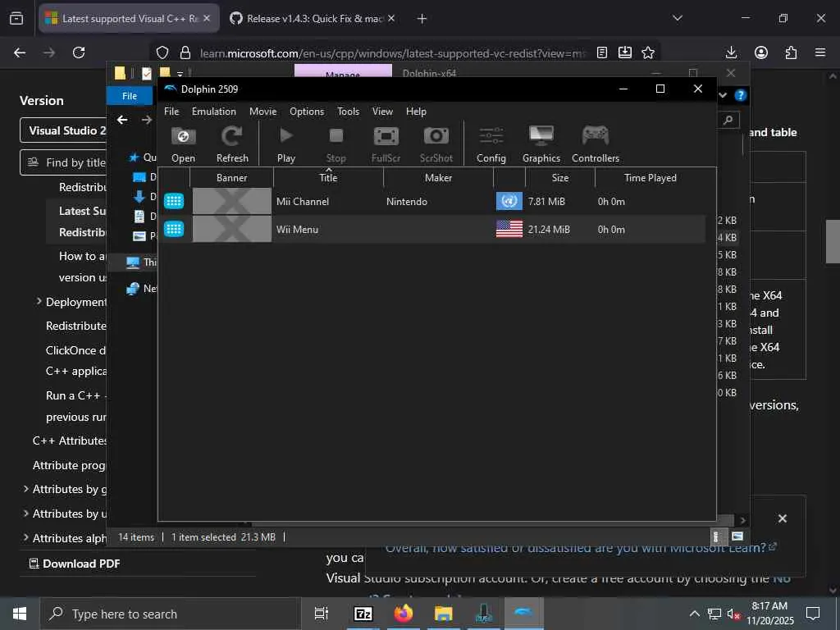Open the Firefox hamburger application menu
Viewport: 840px width, 630px height.
coord(820,52)
